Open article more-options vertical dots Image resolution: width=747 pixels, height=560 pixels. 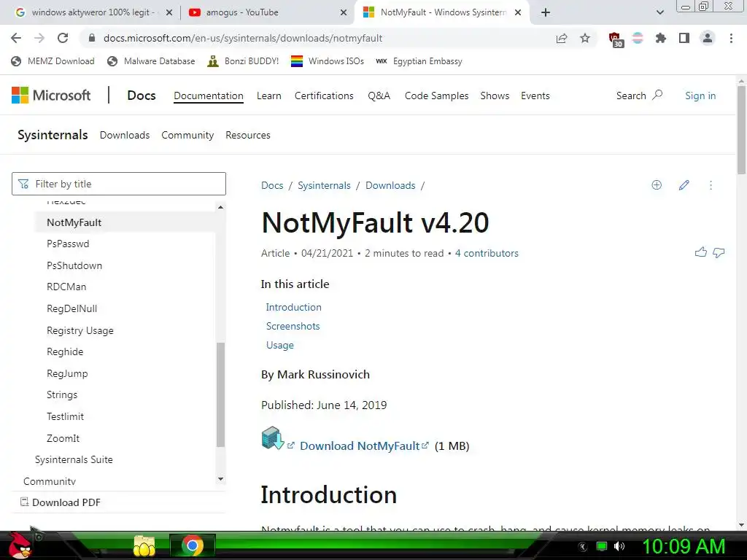pos(711,184)
